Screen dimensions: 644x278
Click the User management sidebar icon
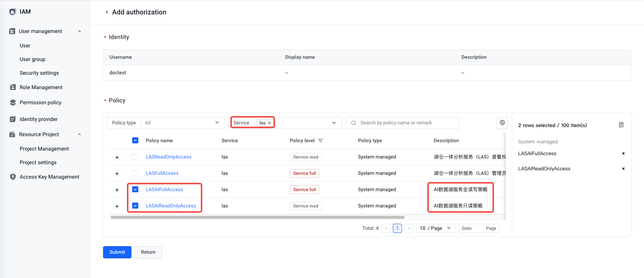12,31
